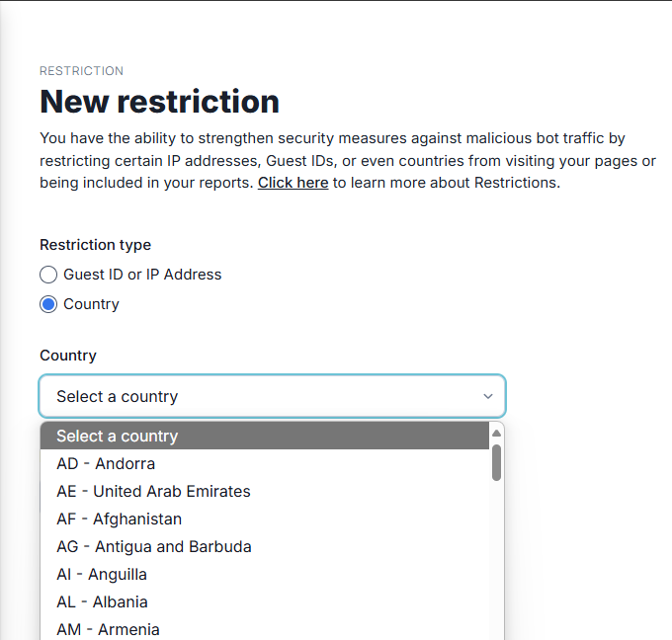
Task: Select the Country radio button
Action: click(x=48, y=304)
